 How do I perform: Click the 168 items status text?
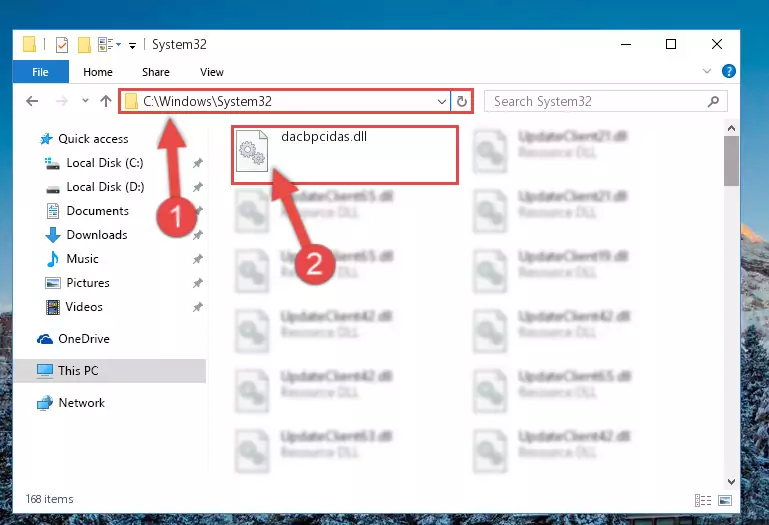(50, 499)
